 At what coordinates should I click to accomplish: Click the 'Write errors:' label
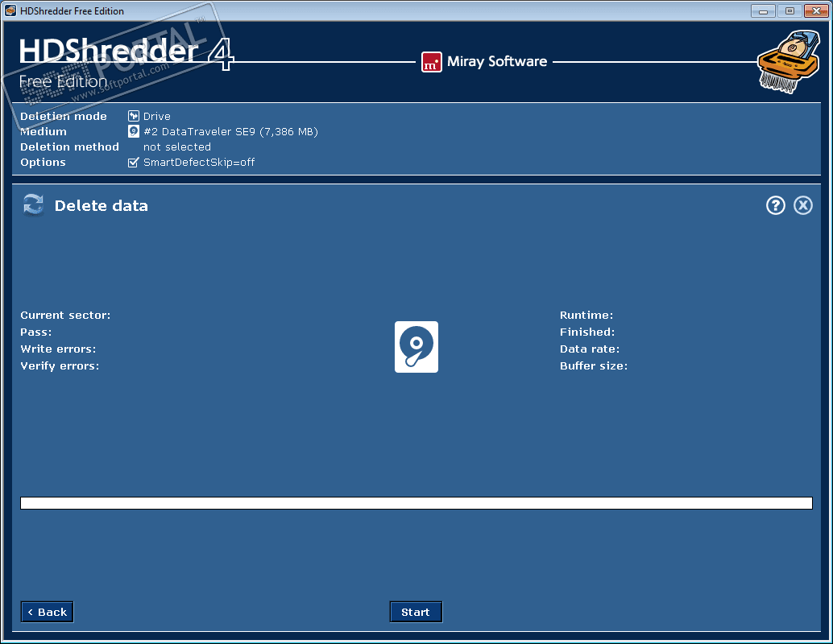[x=59, y=349]
